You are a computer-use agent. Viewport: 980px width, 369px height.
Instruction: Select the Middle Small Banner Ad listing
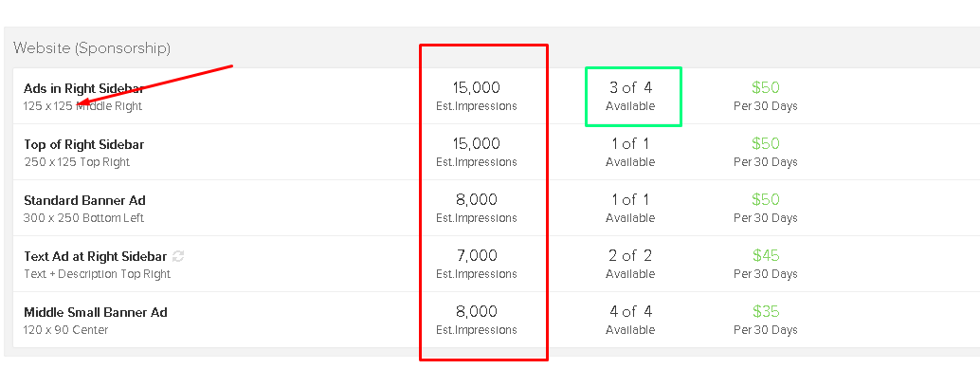pyautogui.click(x=96, y=312)
